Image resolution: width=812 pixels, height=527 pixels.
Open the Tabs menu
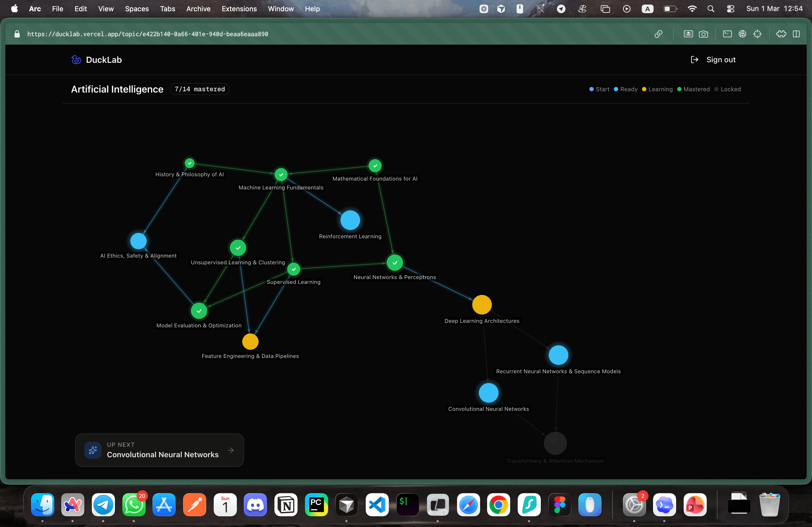click(168, 9)
